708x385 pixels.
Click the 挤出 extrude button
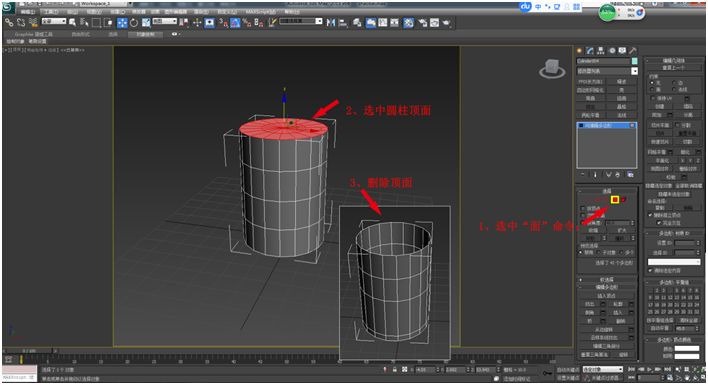(x=590, y=304)
